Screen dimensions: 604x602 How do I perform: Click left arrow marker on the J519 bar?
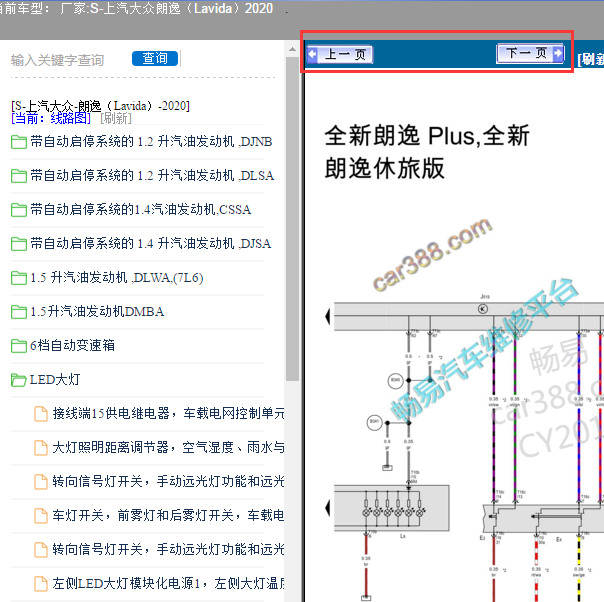328,317
